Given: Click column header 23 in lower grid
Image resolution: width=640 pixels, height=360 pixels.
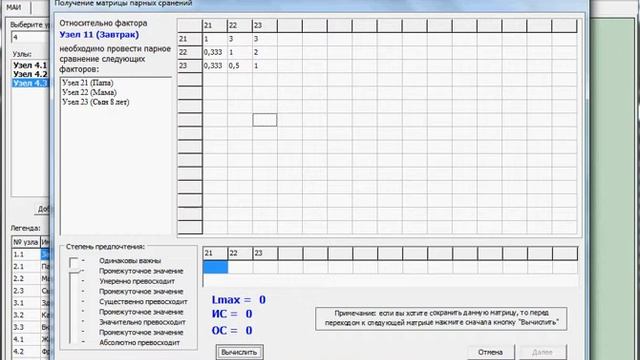Looking at the screenshot, I should pyautogui.click(x=265, y=253).
